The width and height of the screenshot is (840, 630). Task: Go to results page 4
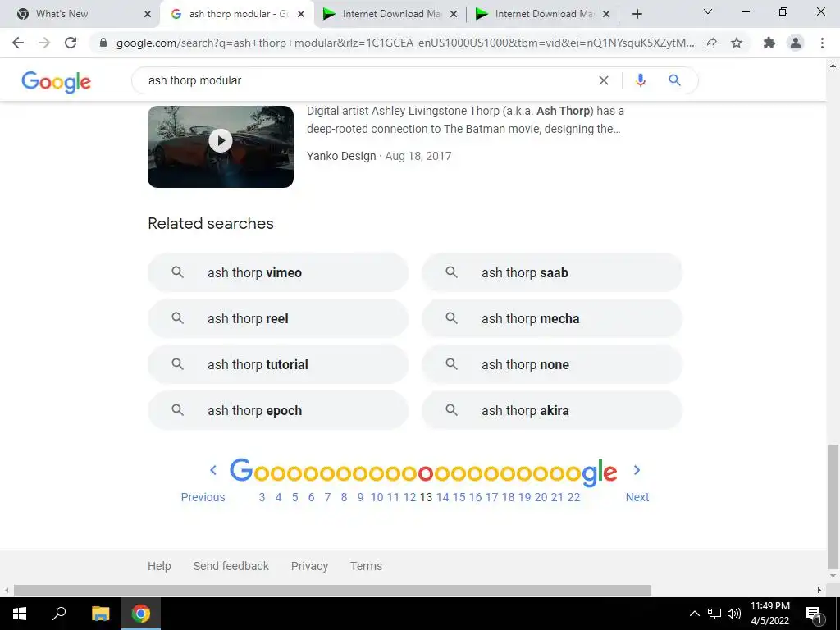point(279,497)
